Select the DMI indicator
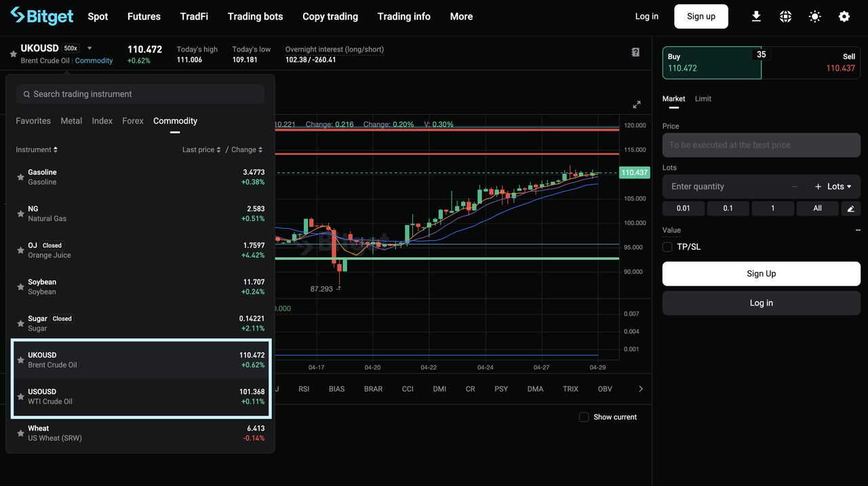The height and width of the screenshot is (486, 868). [439, 389]
